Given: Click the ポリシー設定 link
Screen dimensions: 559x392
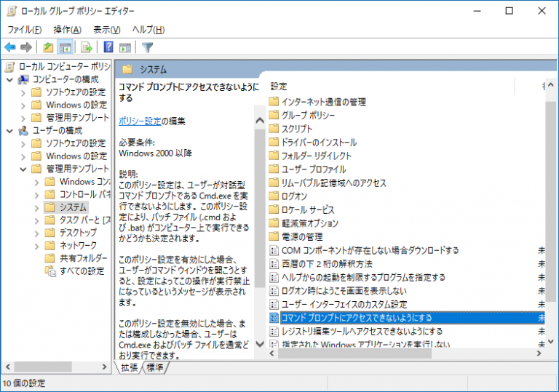Looking at the screenshot, I should pos(140,121).
